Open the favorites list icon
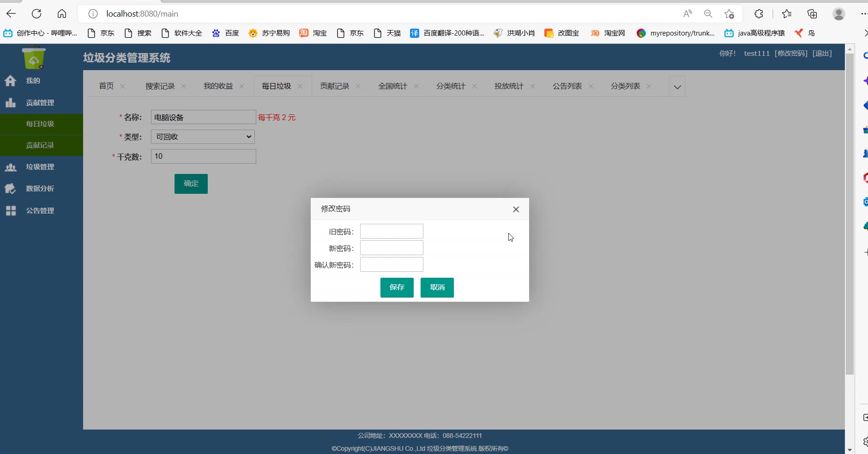Screen dimensions: 868x454 tap(787, 14)
